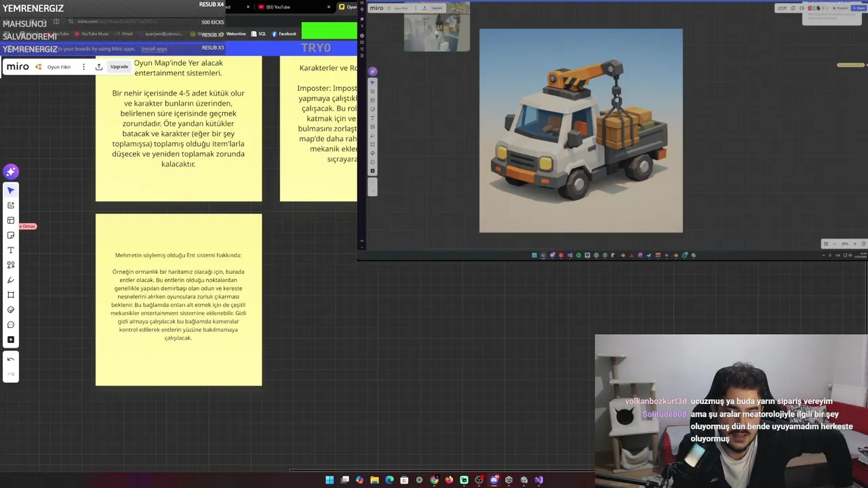Launch Copilot from the taskbar
The image size is (868, 488).
(x=359, y=480)
